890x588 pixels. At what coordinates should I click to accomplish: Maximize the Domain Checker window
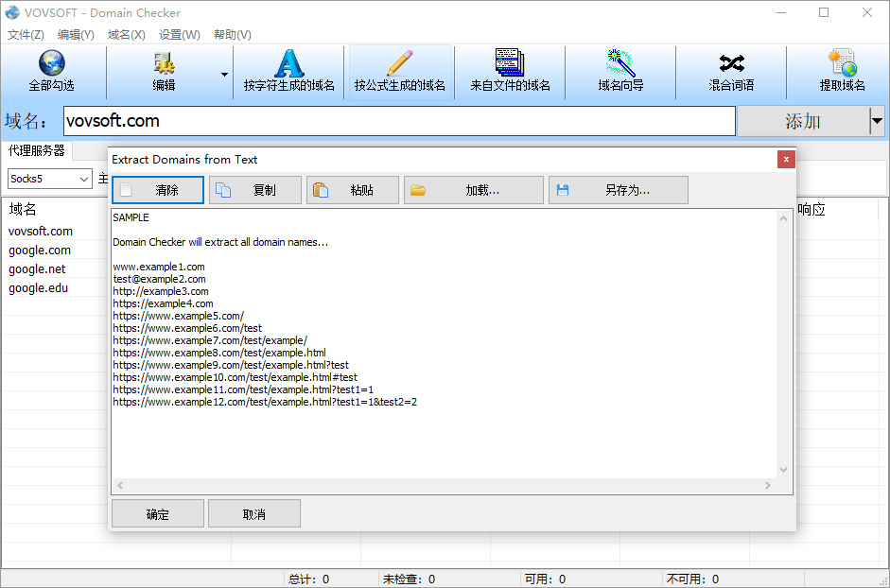tap(824, 12)
